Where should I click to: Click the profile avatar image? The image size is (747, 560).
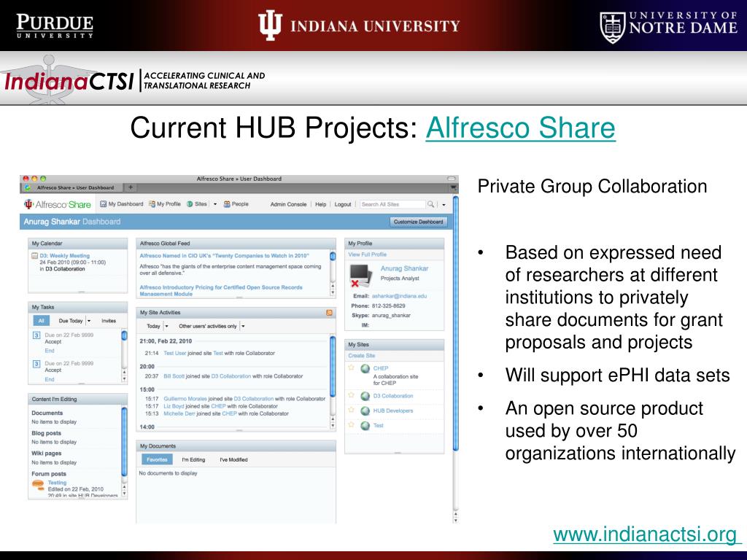click(x=360, y=276)
